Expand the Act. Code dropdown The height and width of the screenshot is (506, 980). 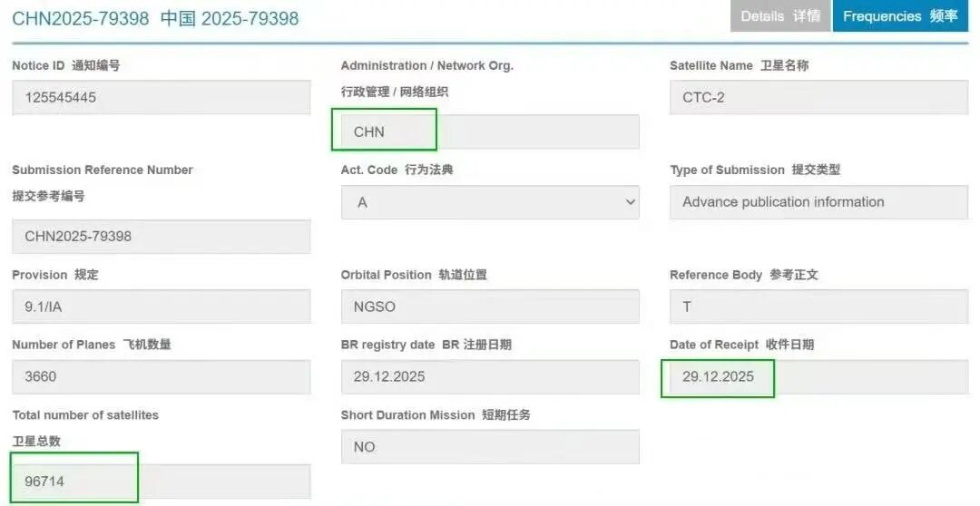(x=490, y=202)
